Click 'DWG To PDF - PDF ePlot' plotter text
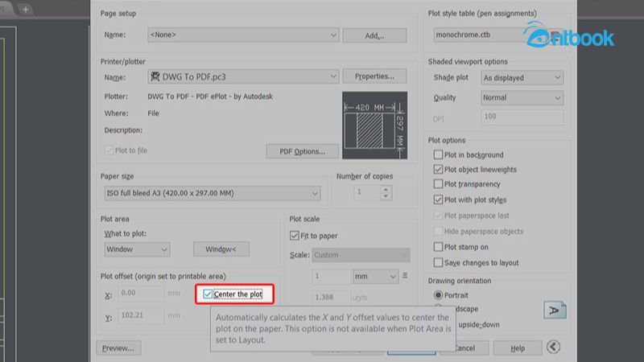 (x=210, y=97)
